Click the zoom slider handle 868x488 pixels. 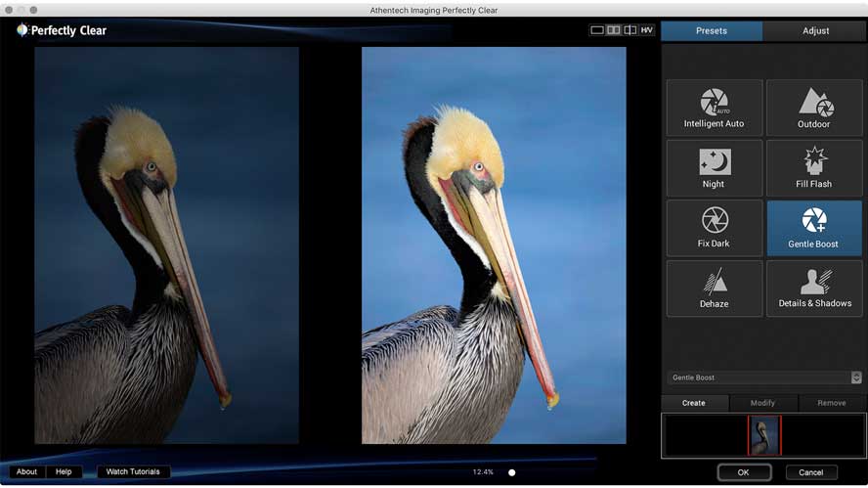(511, 472)
